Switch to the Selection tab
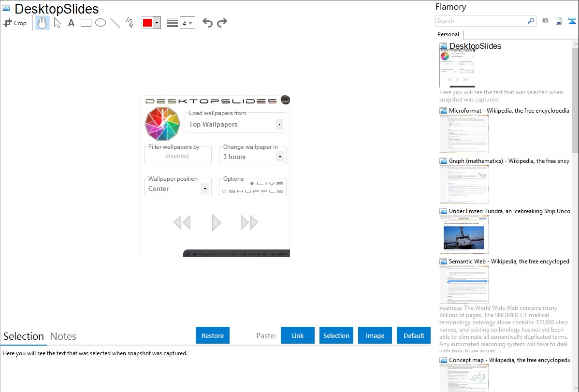579x392 pixels. click(x=24, y=336)
